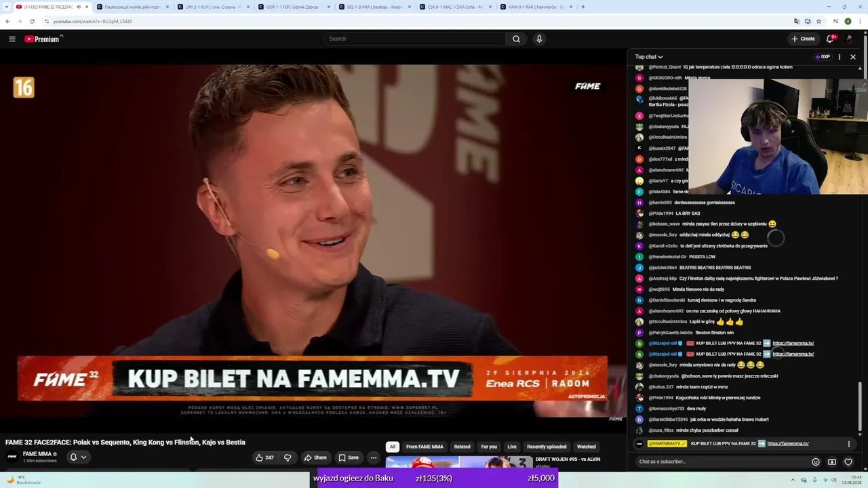Open famemma.tv link in pinned chat message

pos(788,444)
